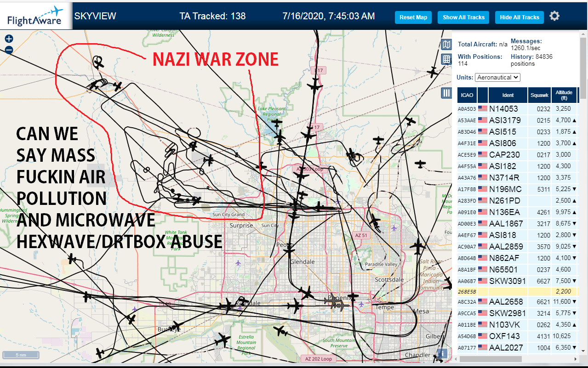The width and height of the screenshot is (588, 368).
Task: Click Reset Map button
Action: 413,17
